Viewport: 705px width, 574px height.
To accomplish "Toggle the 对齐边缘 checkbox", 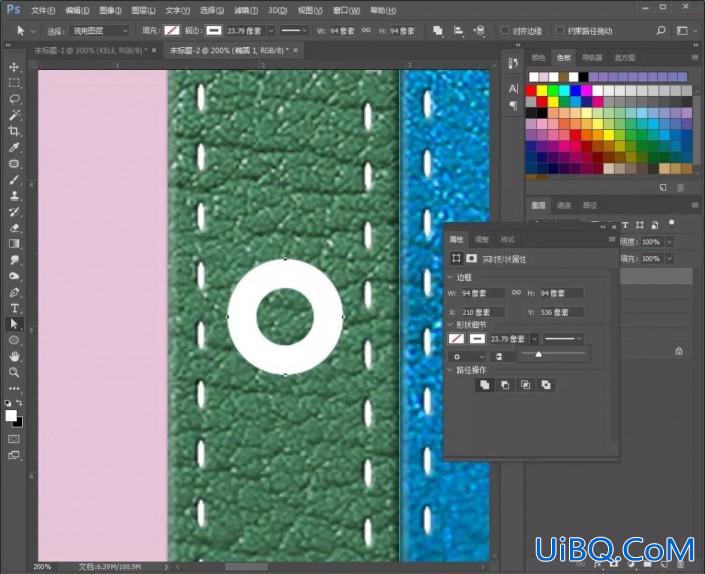I will (x=505, y=30).
